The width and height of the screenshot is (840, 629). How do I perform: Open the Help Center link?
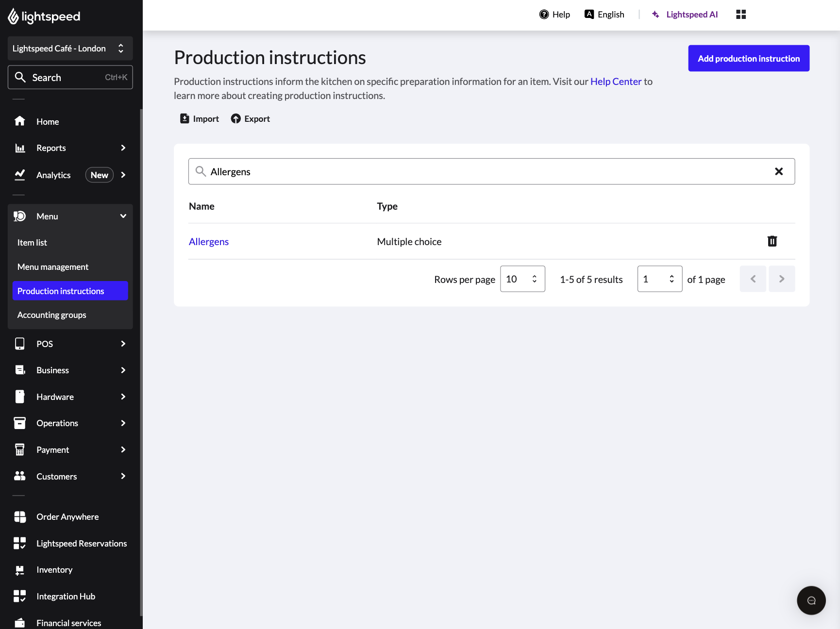[616, 82]
